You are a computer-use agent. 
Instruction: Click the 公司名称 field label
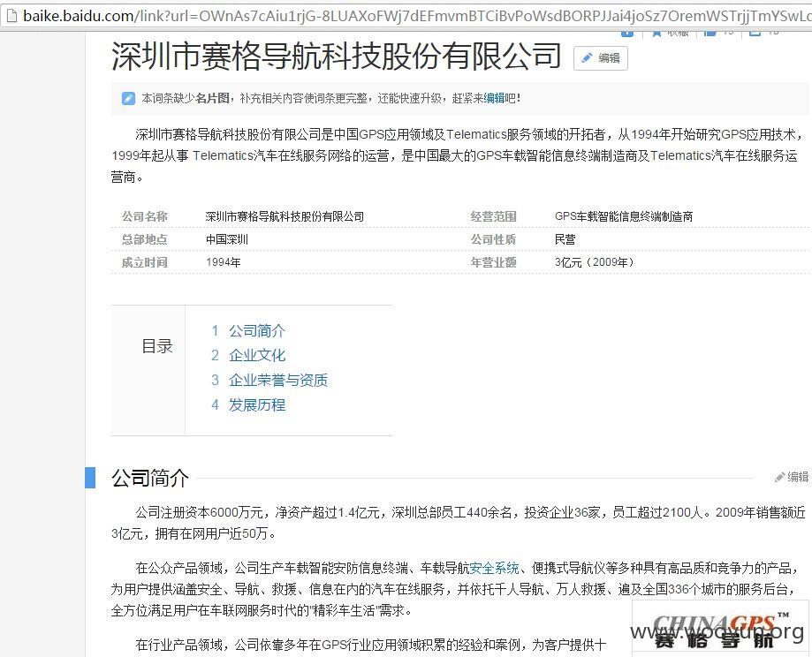[x=145, y=216]
